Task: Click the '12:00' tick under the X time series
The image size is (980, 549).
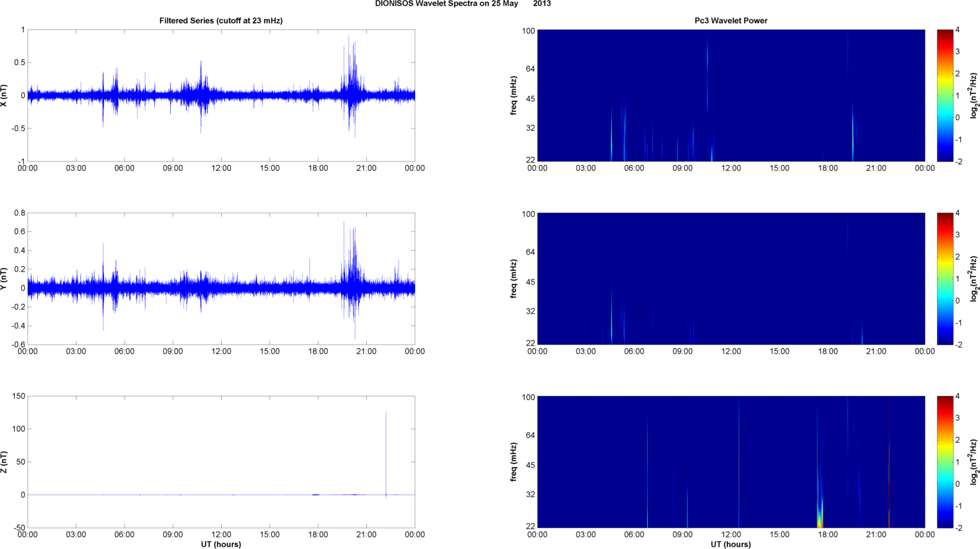Action: click(221, 168)
